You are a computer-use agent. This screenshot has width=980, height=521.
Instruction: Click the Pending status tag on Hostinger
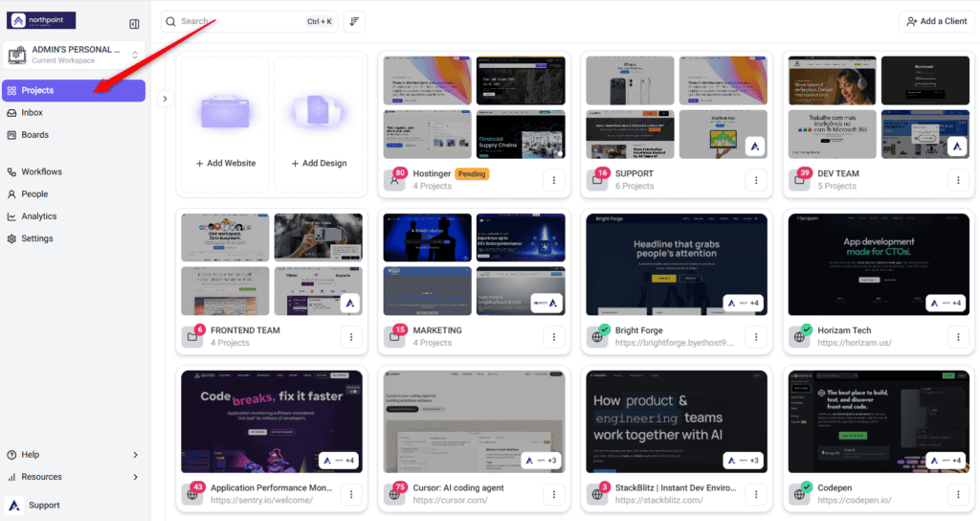472,174
